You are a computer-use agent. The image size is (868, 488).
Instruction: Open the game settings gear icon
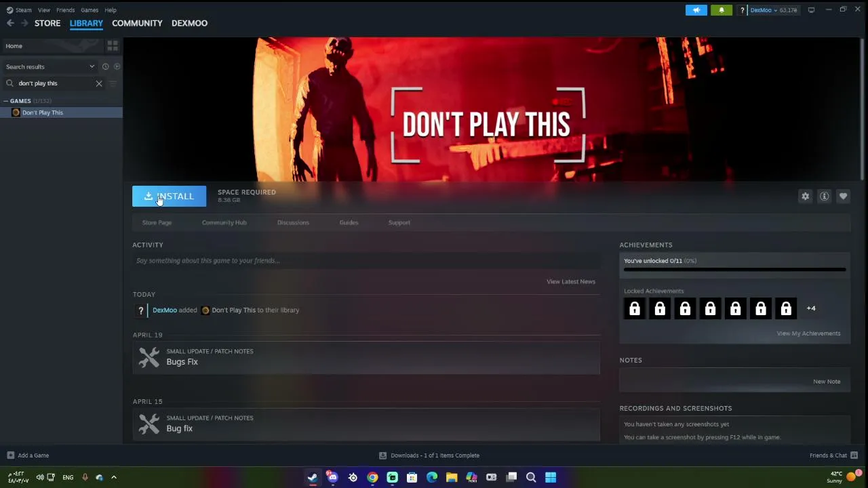(805, 197)
